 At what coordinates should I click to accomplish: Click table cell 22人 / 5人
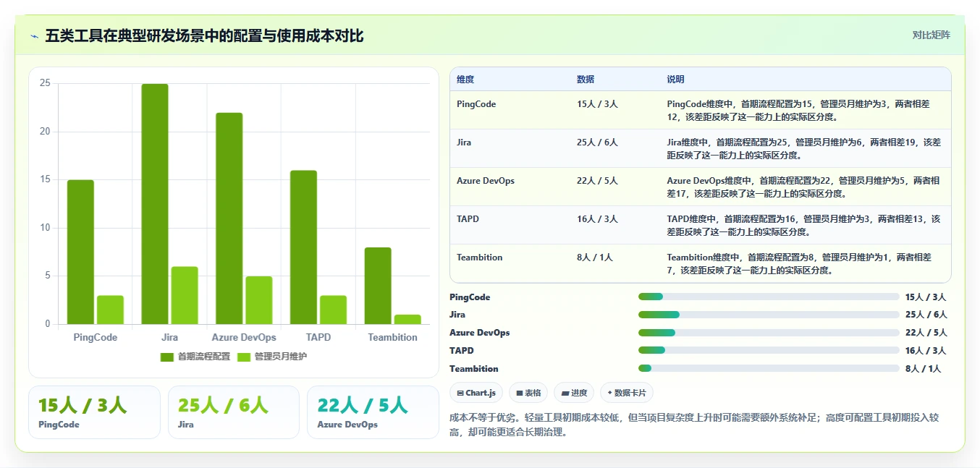point(598,181)
